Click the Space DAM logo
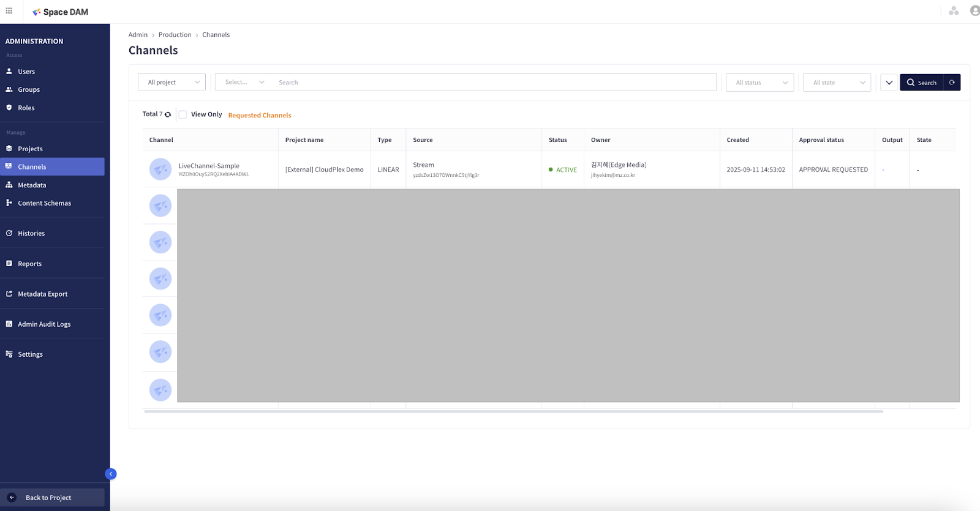This screenshot has height=511, width=980. coord(60,12)
